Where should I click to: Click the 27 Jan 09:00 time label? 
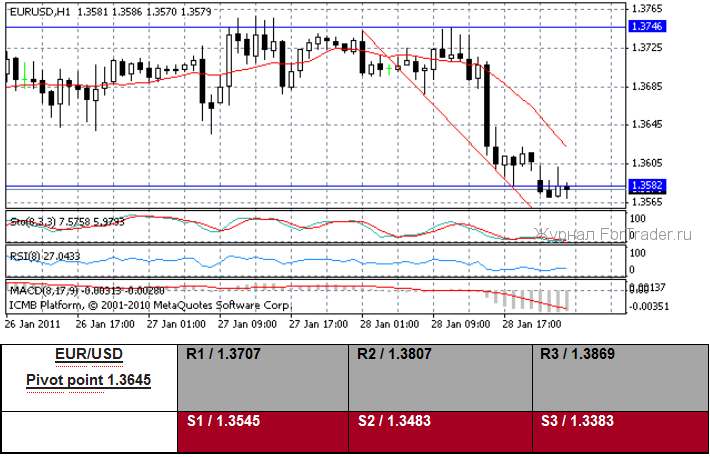coord(247,324)
